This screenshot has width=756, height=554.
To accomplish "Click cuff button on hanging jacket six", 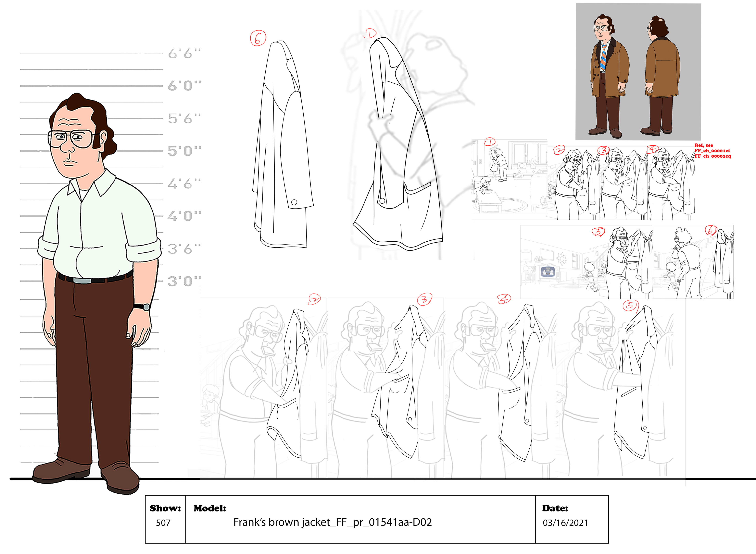I will [294, 202].
